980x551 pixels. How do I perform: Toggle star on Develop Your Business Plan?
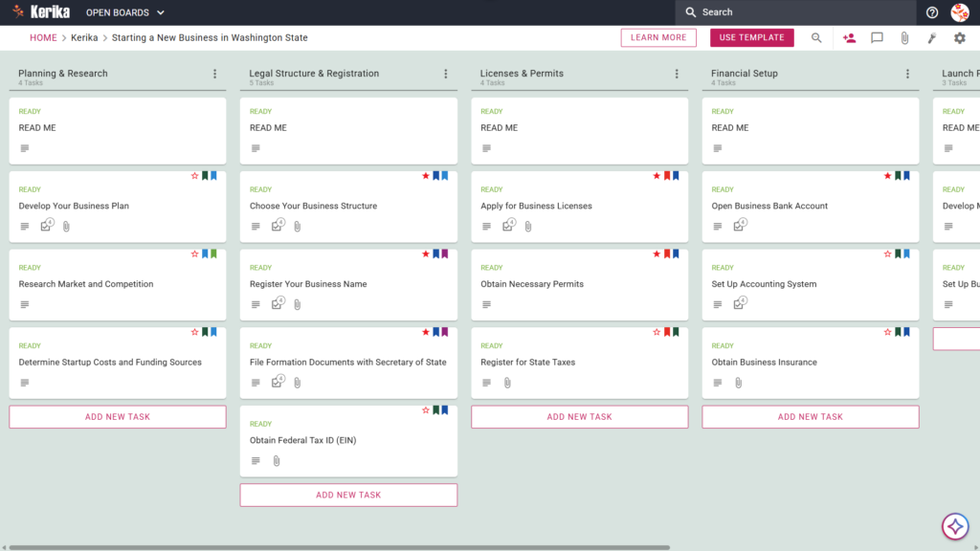click(194, 176)
